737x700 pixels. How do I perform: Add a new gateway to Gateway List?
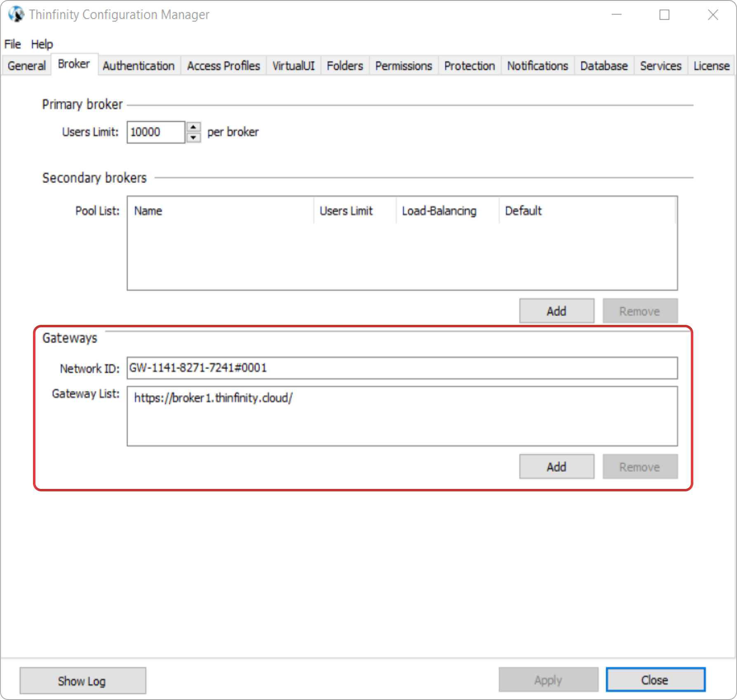[556, 467]
